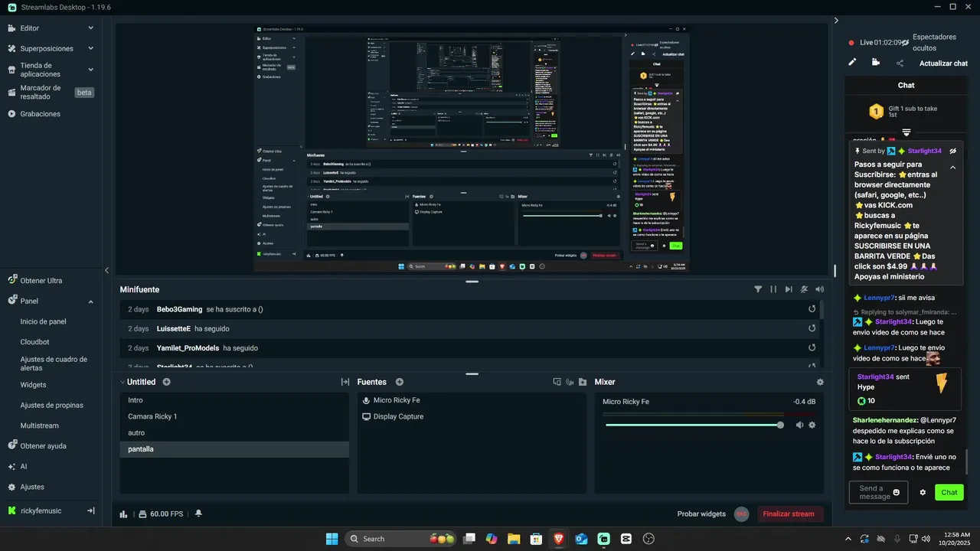Image resolution: width=980 pixels, height=551 pixels.
Task: Expand the Tienda de aplicaciones chevron
Action: coord(90,70)
